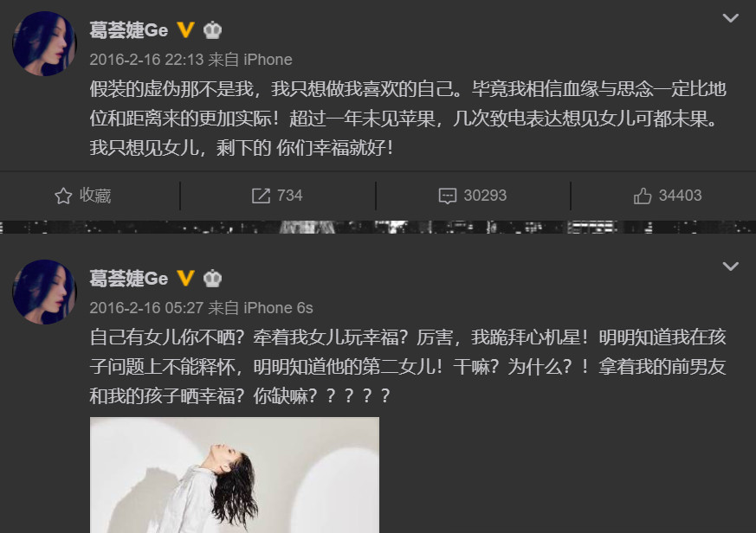Open username 葛荟婕Ge in the first post

[129, 30]
